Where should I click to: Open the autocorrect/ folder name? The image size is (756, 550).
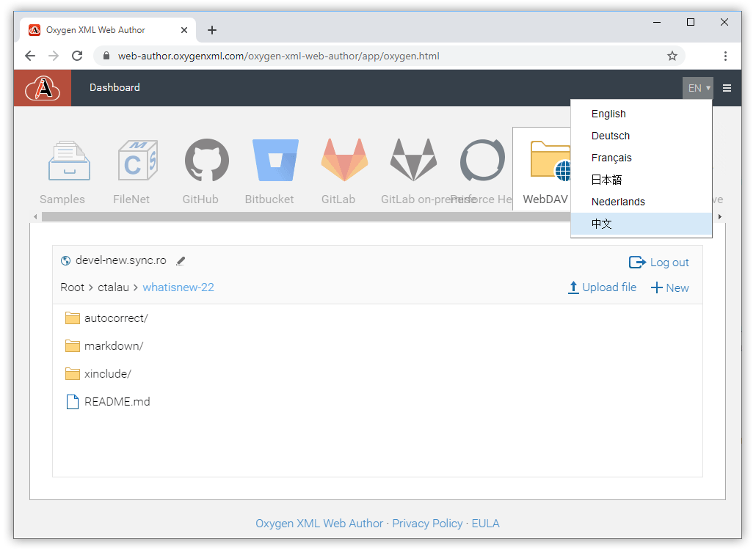pyautogui.click(x=116, y=318)
